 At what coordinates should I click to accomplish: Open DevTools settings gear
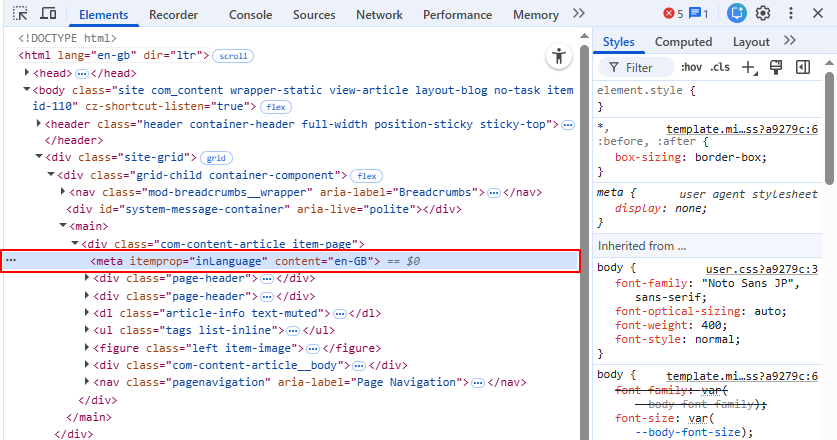coord(763,14)
